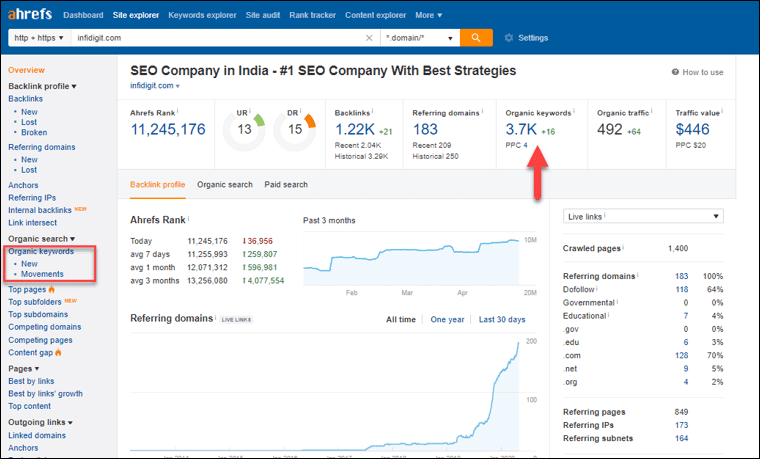Click the flame icon beside Top pages
The height and width of the screenshot is (459, 760).
[x=51, y=289]
